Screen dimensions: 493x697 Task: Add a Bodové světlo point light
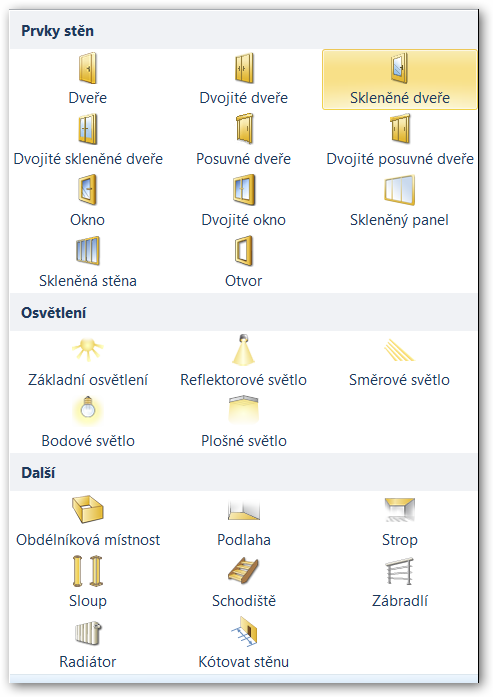pyautogui.click(x=88, y=422)
